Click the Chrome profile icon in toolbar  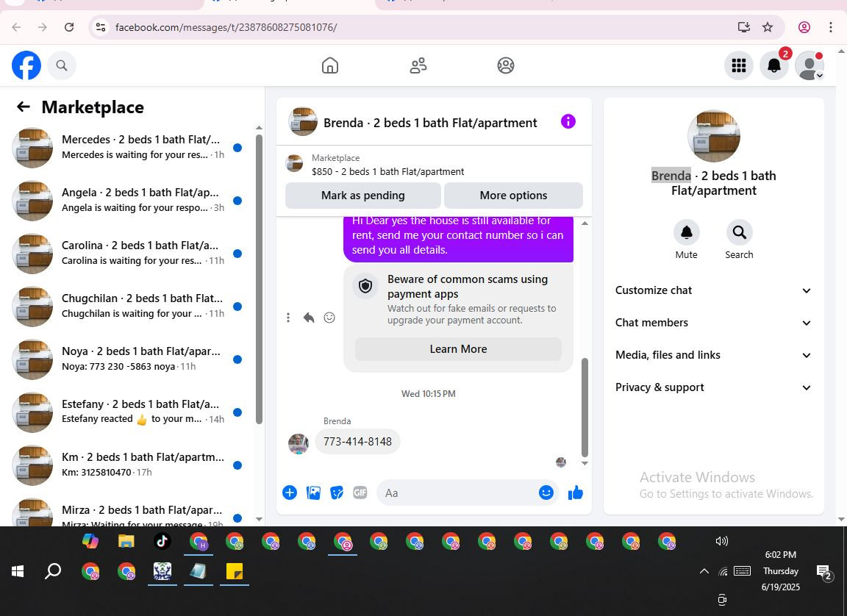click(804, 27)
